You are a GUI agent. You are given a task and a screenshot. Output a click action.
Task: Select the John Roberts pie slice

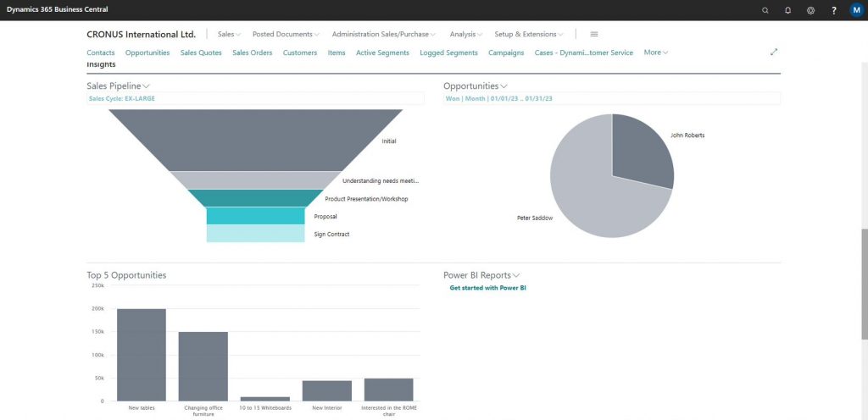tap(643, 151)
